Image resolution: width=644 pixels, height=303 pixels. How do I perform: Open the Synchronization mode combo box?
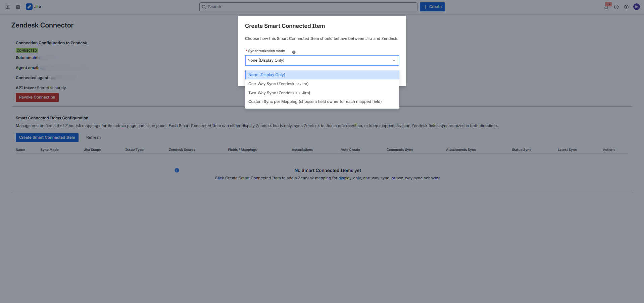point(322,60)
